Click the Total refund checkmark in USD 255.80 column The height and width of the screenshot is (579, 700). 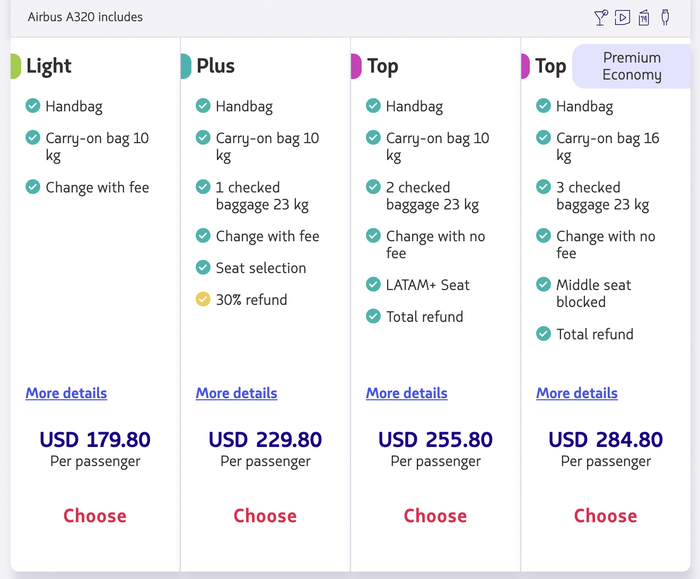click(x=373, y=316)
